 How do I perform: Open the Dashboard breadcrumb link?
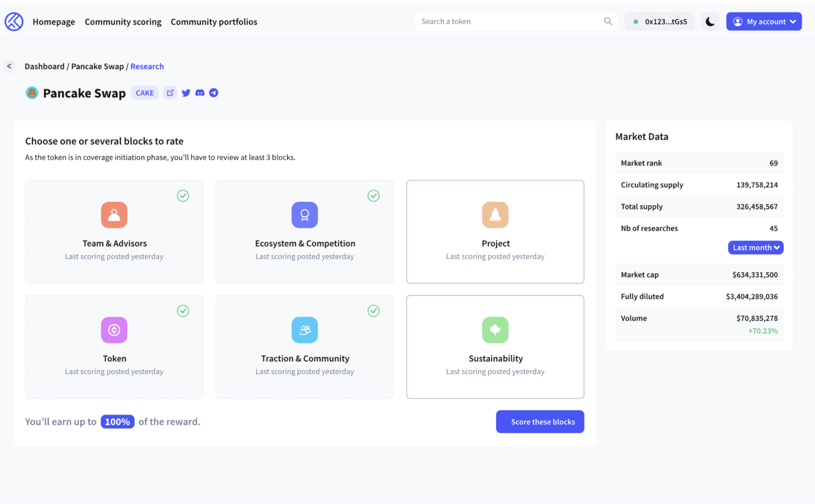45,66
